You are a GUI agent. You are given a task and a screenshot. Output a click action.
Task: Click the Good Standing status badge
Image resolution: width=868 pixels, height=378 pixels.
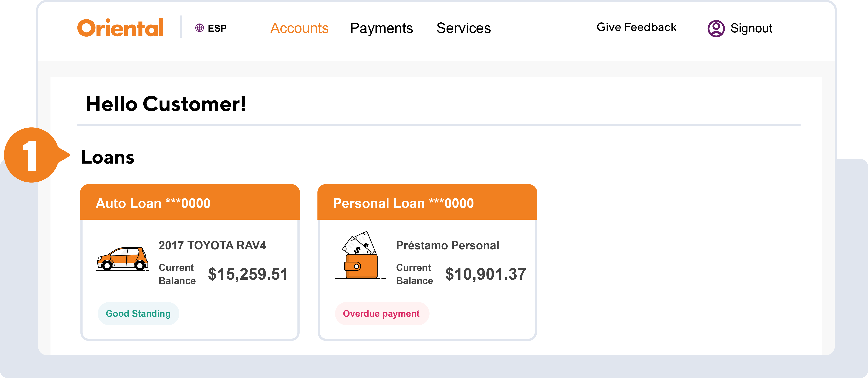click(x=138, y=313)
